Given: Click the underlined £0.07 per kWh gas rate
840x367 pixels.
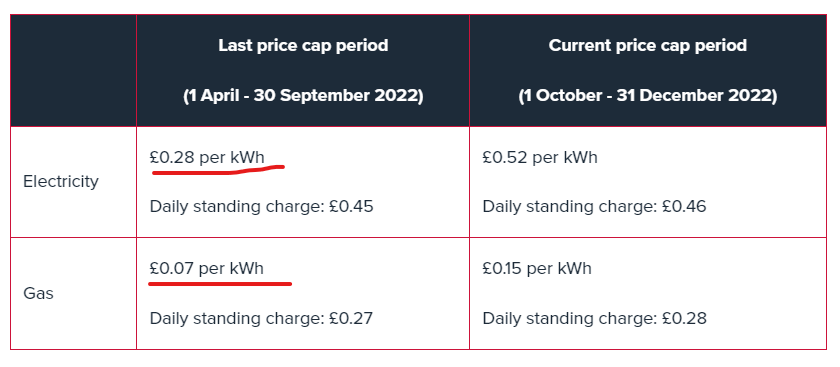Looking at the screenshot, I should coord(207,268).
